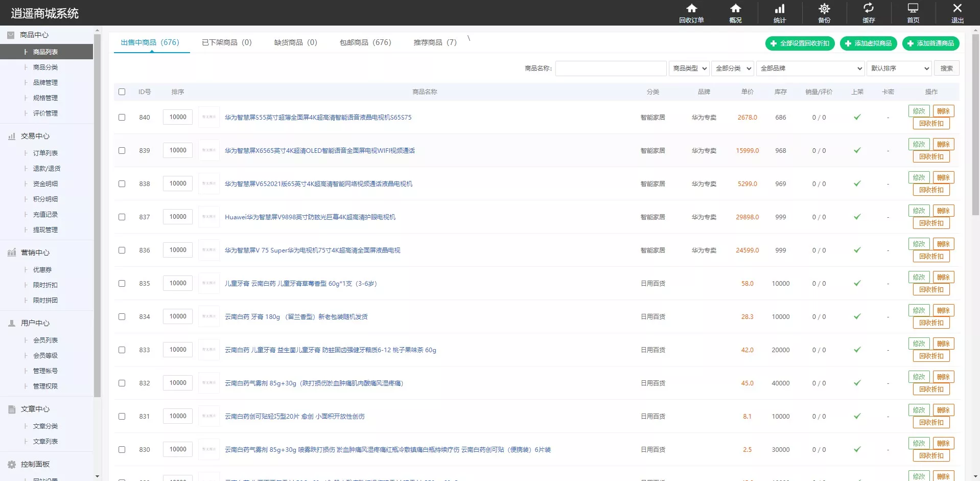Switch to the 已下架商品 tab

[226, 42]
